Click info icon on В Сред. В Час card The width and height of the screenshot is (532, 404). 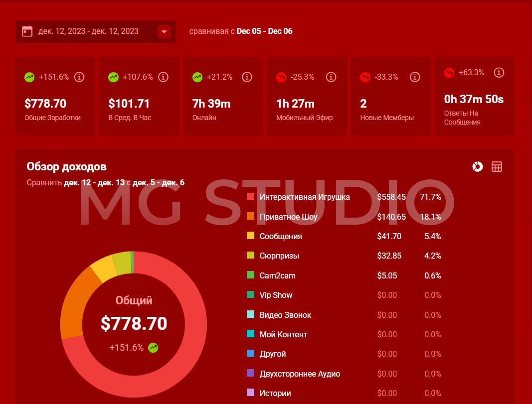tap(163, 77)
